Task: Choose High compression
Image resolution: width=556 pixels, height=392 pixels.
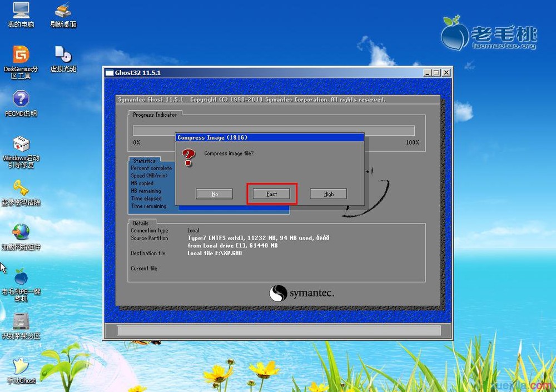Action: tap(329, 194)
